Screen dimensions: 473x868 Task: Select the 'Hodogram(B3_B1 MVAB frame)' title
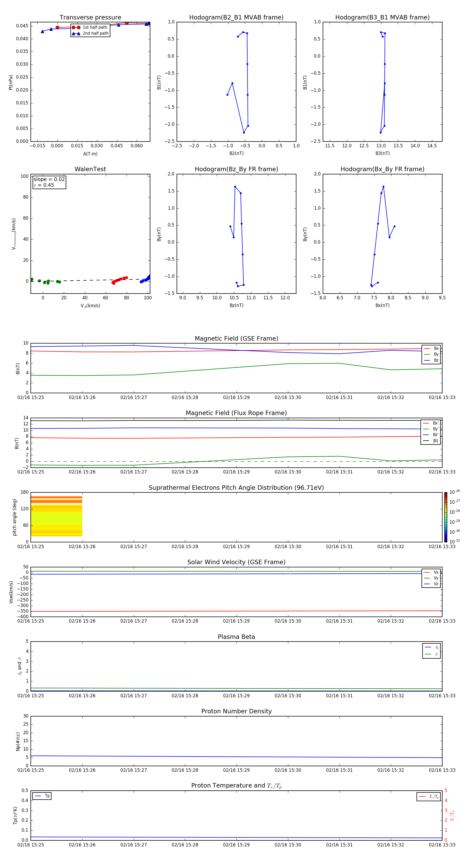[x=382, y=18]
